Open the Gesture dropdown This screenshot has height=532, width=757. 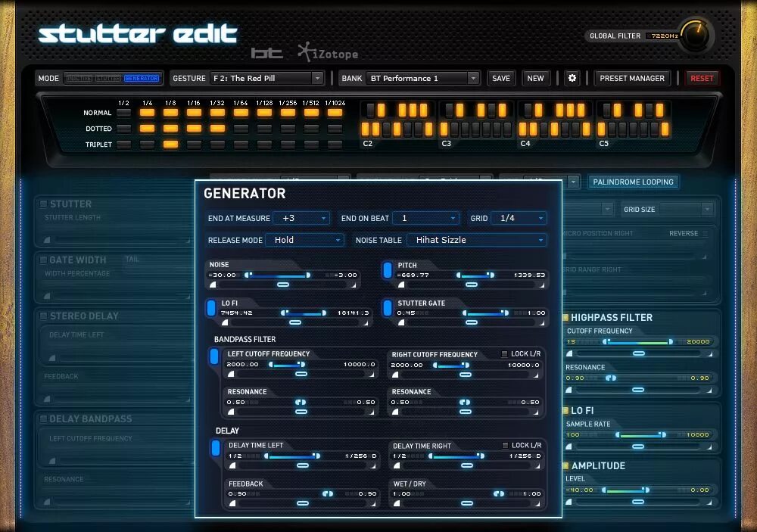pos(267,78)
